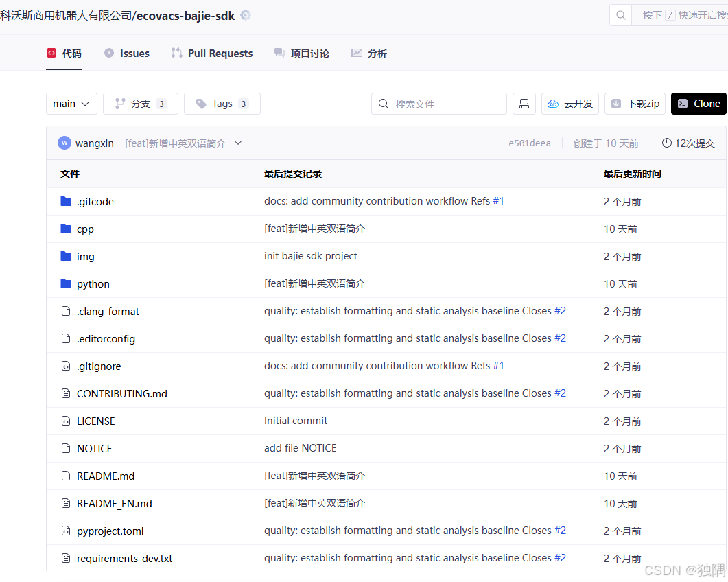Click the "Initial commit" message in LICENSE row
Viewport: 728px width, 582px height.
pos(296,420)
